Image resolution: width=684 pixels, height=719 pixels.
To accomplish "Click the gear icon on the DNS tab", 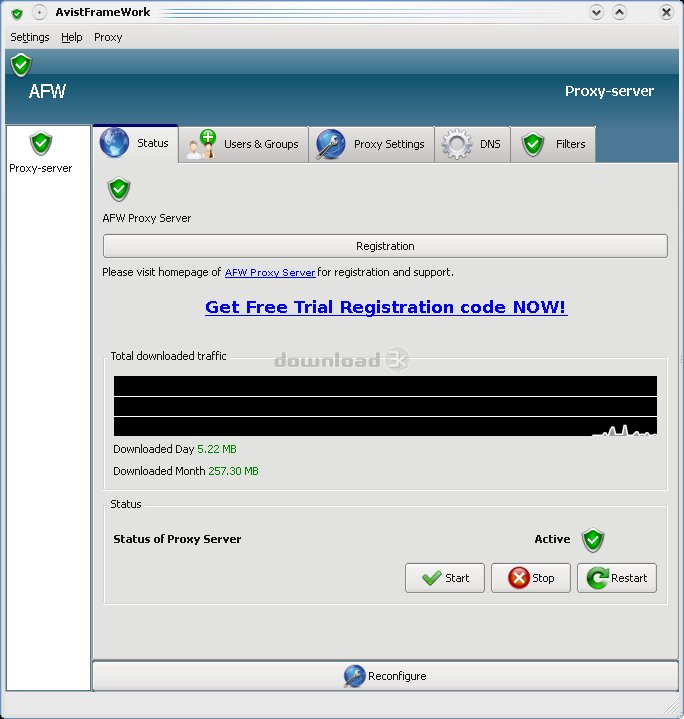I will click(x=457, y=144).
